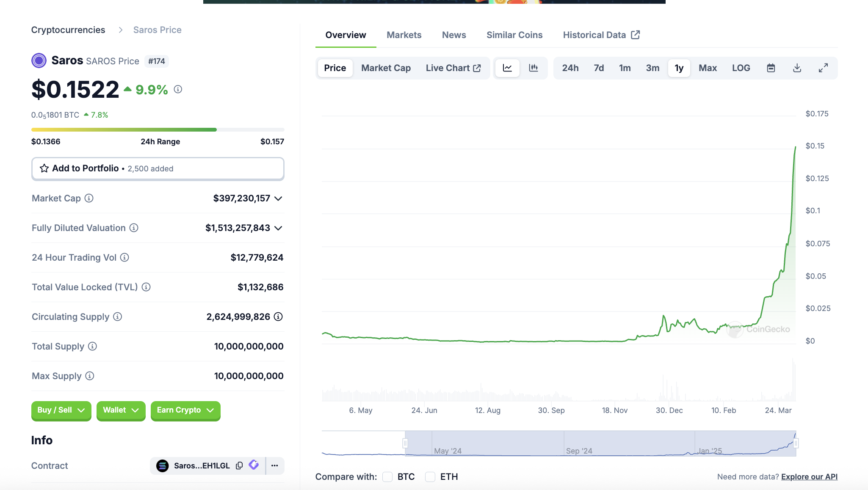
Task: Enable ETH comparison checkbox
Action: [430, 477]
